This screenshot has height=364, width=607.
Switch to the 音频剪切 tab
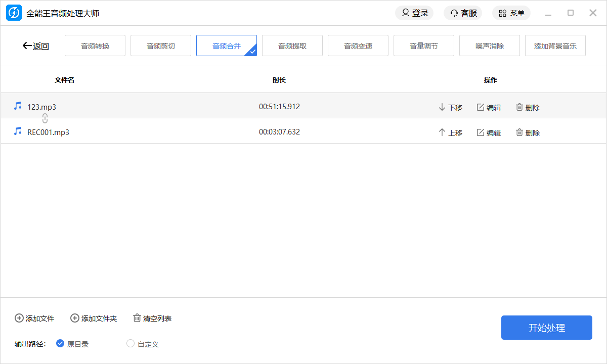click(161, 46)
